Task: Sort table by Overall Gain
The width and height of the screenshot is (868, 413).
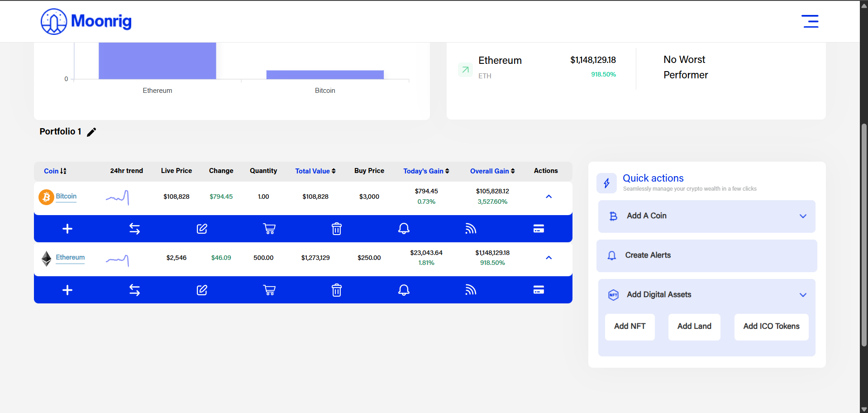Action: (x=492, y=171)
